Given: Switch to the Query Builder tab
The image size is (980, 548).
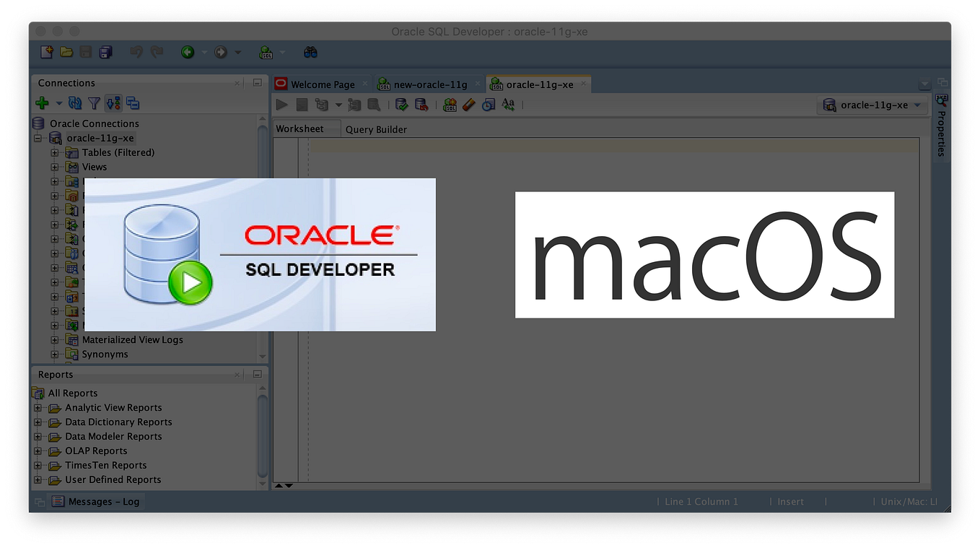Looking at the screenshot, I should pos(376,129).
